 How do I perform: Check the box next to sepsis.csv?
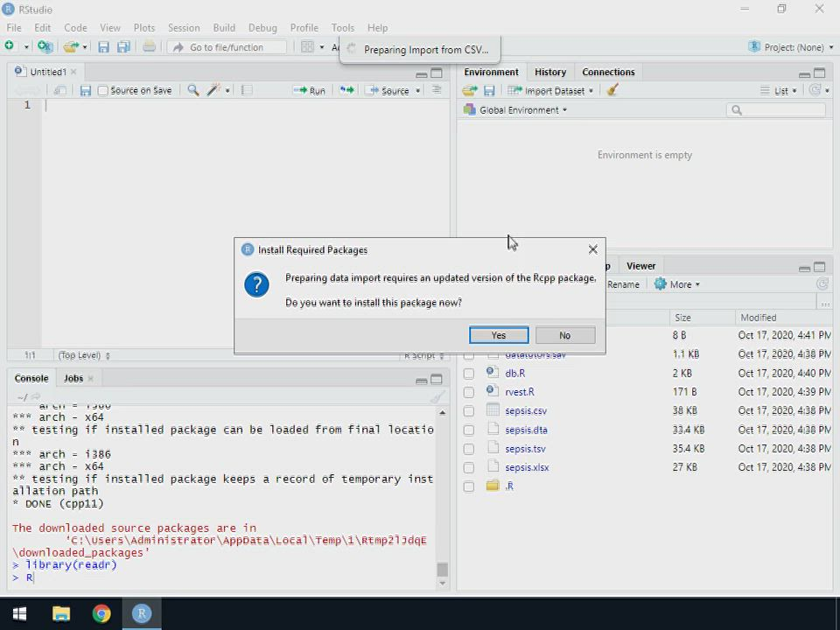click(469, 411)
